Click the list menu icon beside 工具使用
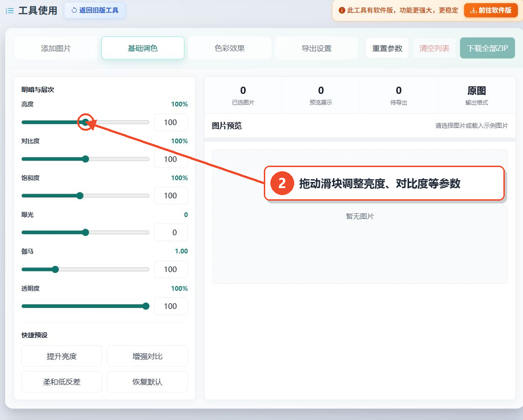This screenshot has width=523, height=420. pyautogui.click(x=10, y=11)
